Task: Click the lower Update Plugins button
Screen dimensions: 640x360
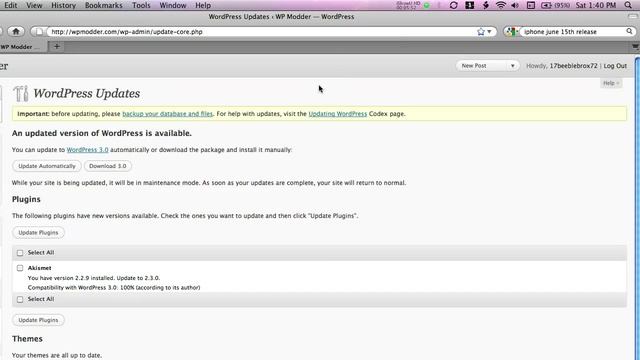Action: (x=38, y=320)
